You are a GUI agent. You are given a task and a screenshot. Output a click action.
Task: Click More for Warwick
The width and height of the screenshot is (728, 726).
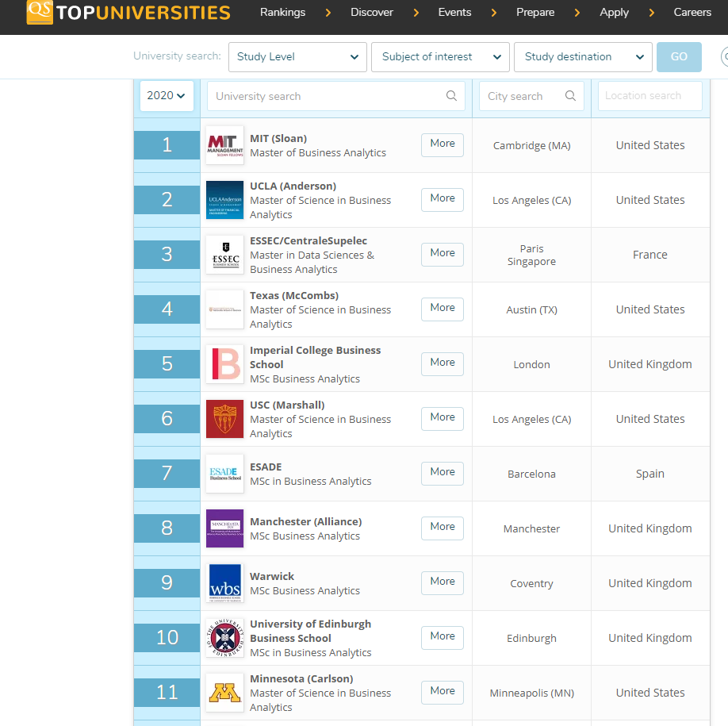click(443, 583)
